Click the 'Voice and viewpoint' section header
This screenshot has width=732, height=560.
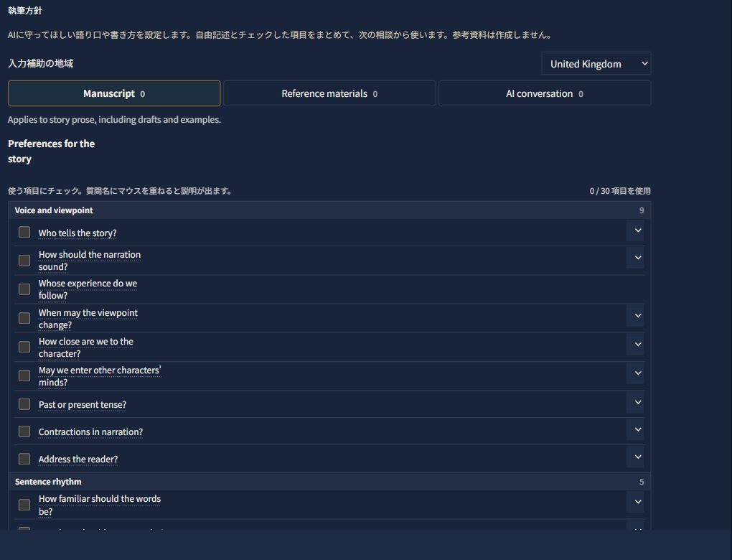pos(329,210)
